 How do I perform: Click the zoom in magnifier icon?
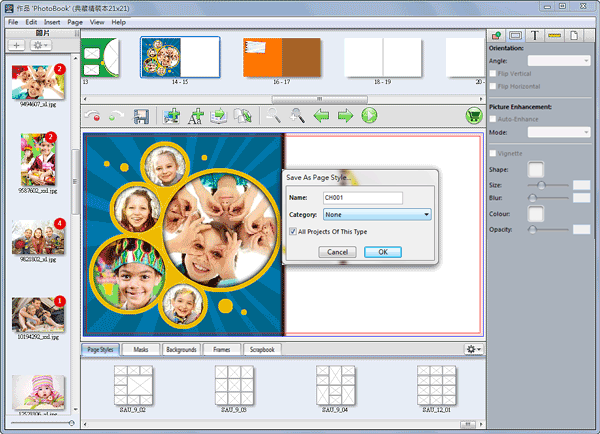pos(297,115)
